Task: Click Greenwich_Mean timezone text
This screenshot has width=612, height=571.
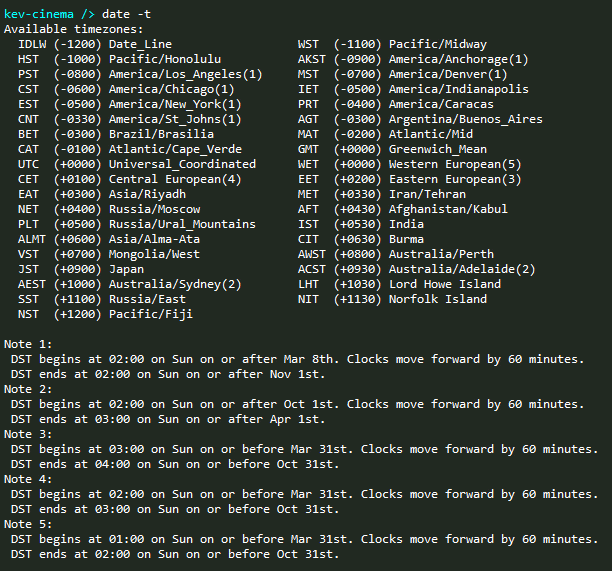Action: (438, 149)
